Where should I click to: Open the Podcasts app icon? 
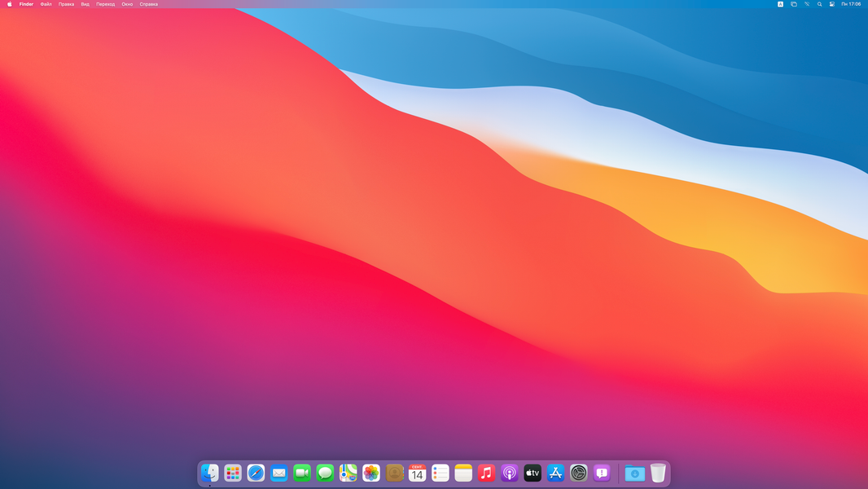pyautogui.click(x=509, y=473)
